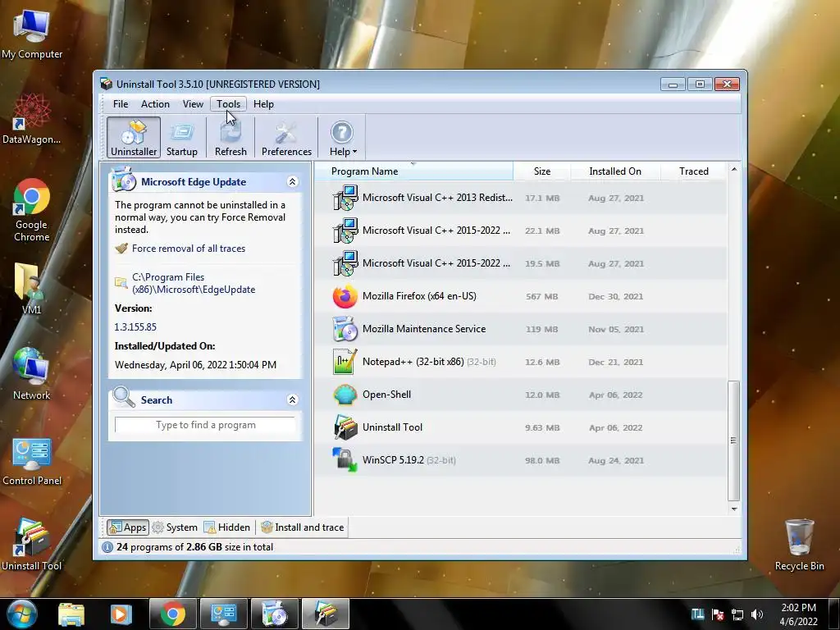Collapse the Microsoft Edge Update details panel
Screen dimensions: 840x630
(293, 181)
